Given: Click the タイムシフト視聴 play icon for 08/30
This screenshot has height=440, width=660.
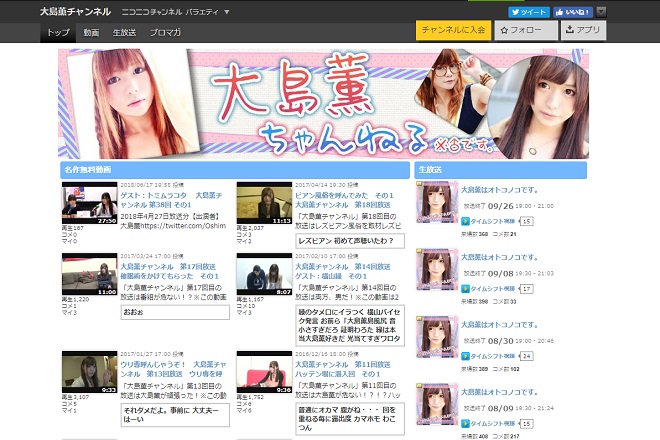Looking at the screenshot, I should tap(466, 356).
